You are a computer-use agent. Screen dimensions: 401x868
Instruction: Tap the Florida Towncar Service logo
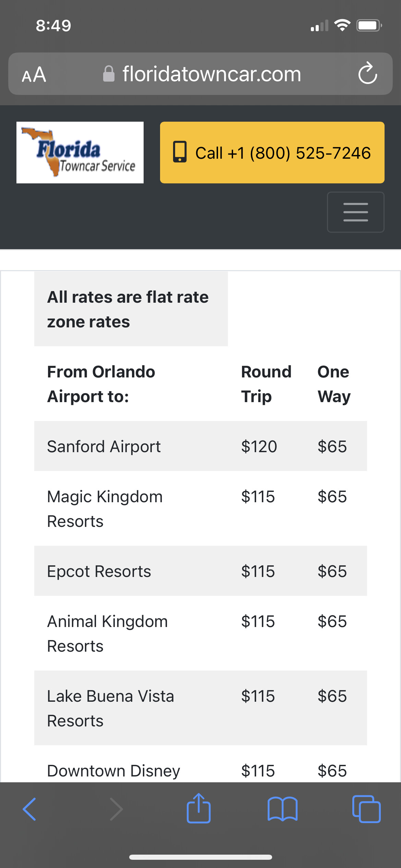(x=80, y=153)
